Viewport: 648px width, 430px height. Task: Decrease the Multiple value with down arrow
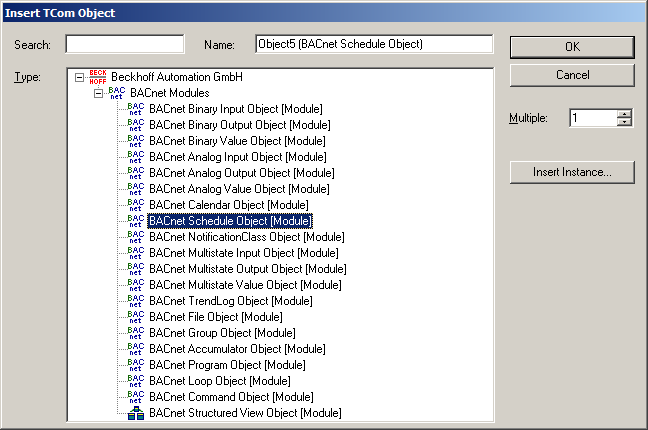(x=624, y=122)
